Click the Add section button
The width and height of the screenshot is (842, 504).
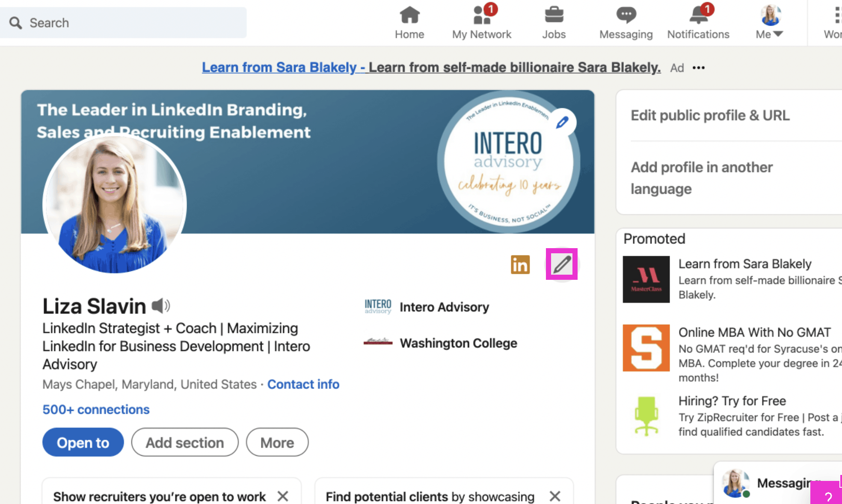click(x=184, y=442)
